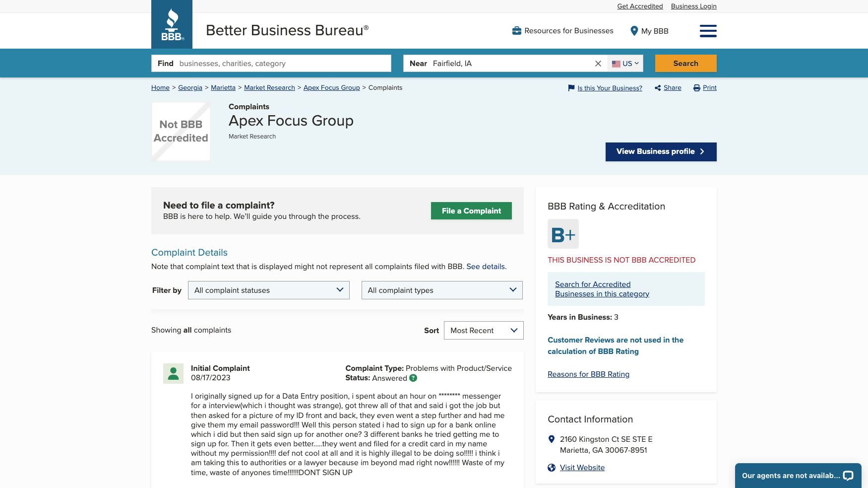Click the location pin beside My BBB

click(634, 31)
